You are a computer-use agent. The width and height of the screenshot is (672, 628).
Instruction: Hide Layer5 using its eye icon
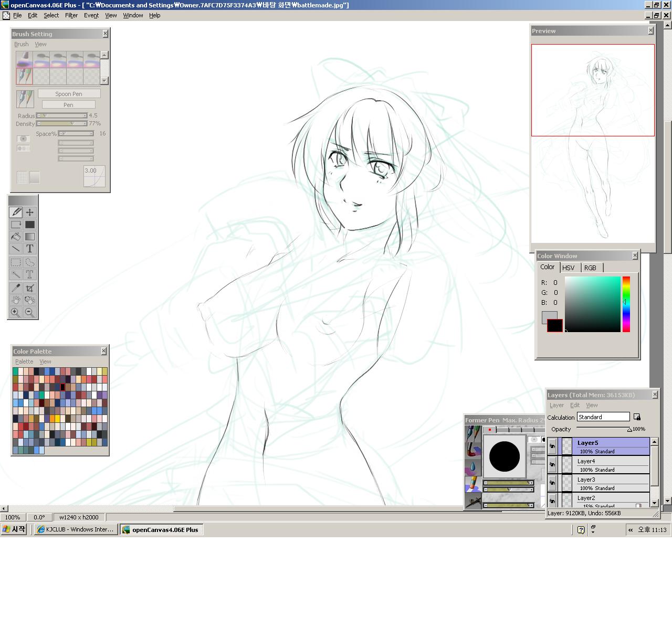tap(552, 446)
